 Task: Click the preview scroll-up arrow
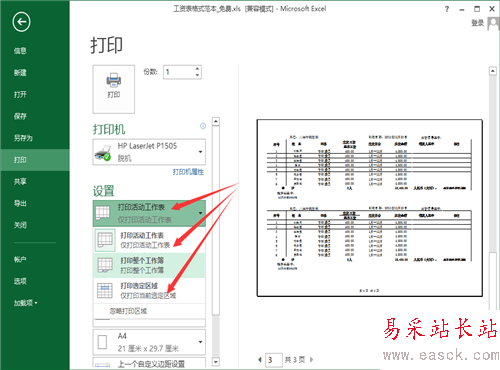pos(492,71)
